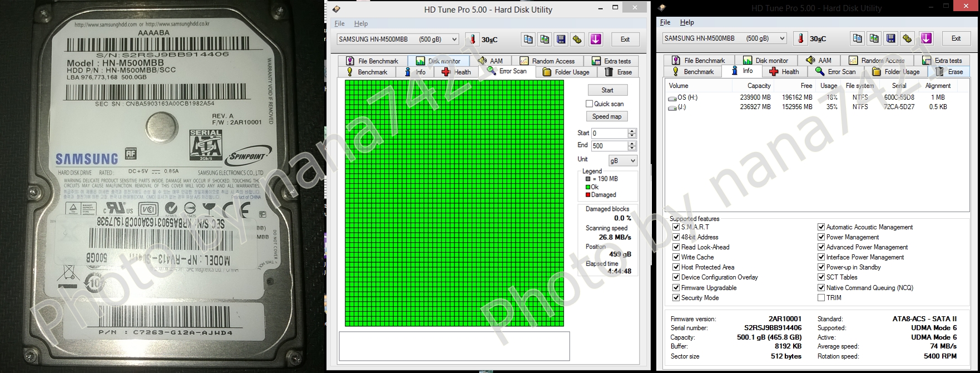Click HD Tune app icon in left window title bar
The image size is (980, 373).
336,9
